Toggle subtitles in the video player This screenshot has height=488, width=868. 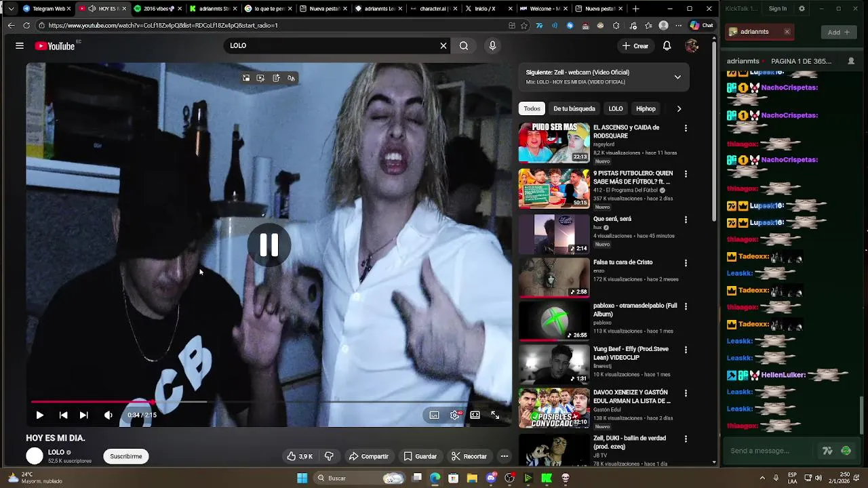click(x=434, y=415)
